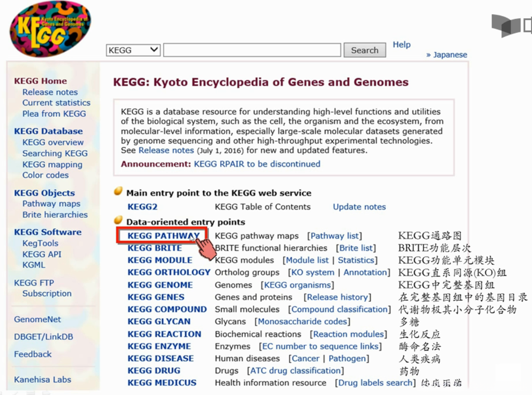Open Kanehisa Labs link
Viewport: 532px width, 395px height.
click(x=43, y=380)
